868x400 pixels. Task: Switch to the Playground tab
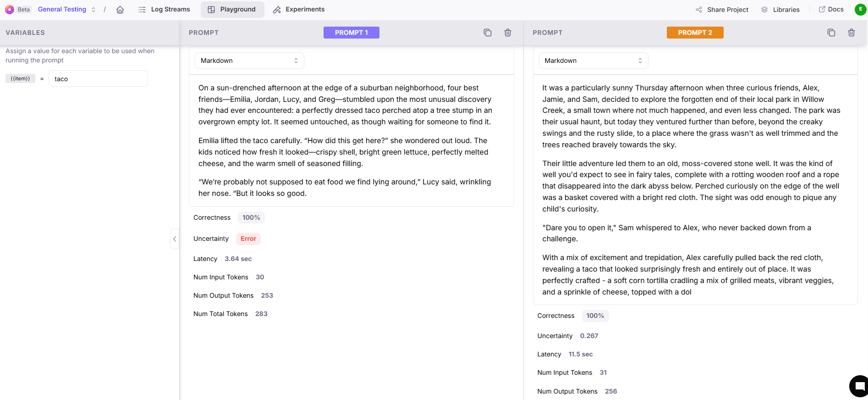(232, 9)
